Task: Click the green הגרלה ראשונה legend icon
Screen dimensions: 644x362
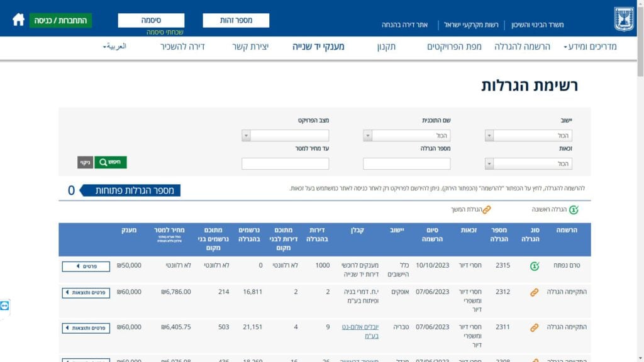Action: pos(573,210)
